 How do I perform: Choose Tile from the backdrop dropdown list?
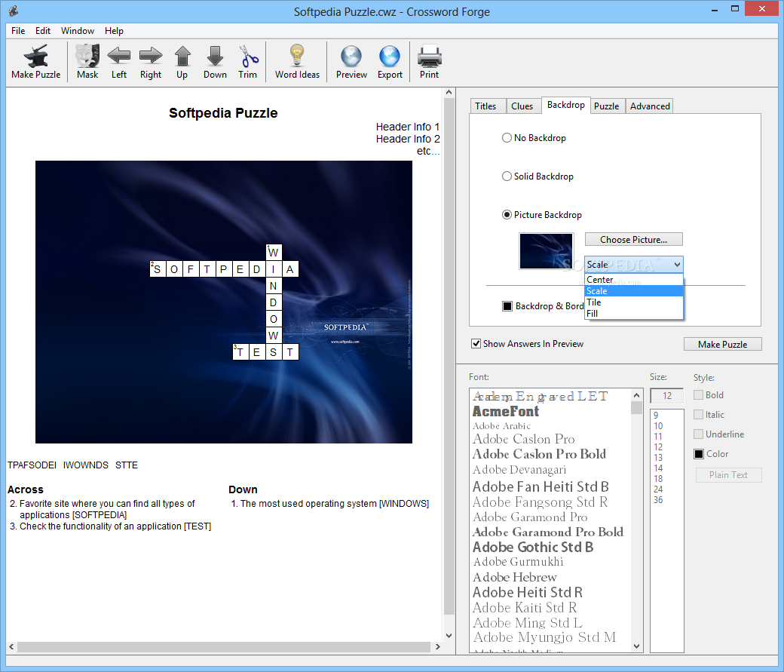tap(633, 302)
